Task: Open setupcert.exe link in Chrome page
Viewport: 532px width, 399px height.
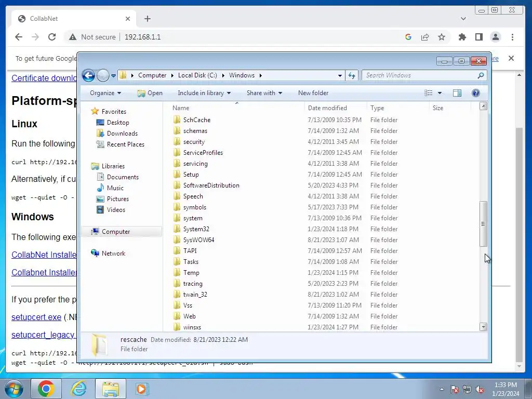Action: click(x=36, y=317)
